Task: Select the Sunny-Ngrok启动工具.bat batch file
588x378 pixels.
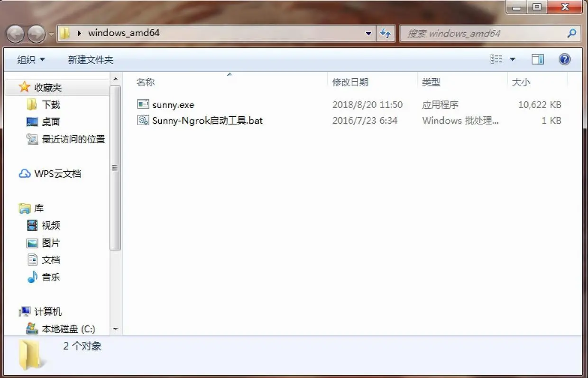Action: pyautogui.click(x=206, y=120)
